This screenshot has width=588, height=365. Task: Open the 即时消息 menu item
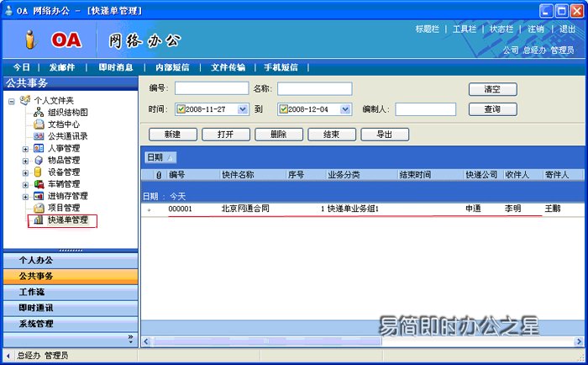tap(116, 67)
